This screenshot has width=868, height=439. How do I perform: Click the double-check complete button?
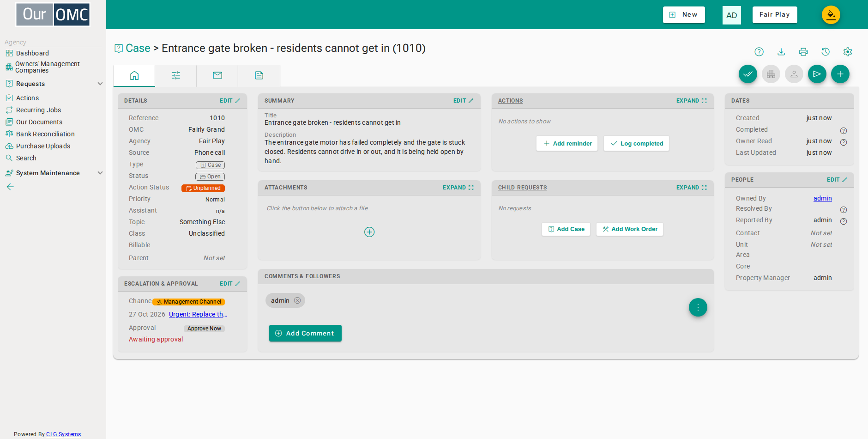tap(748, 74)
